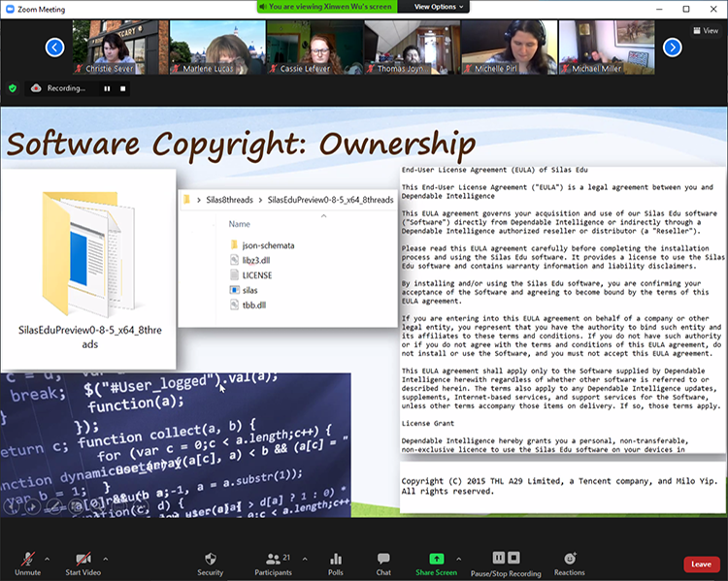Select Michelle Pirl's video thumbnail

pyautogui.click(x=510, y=47)
